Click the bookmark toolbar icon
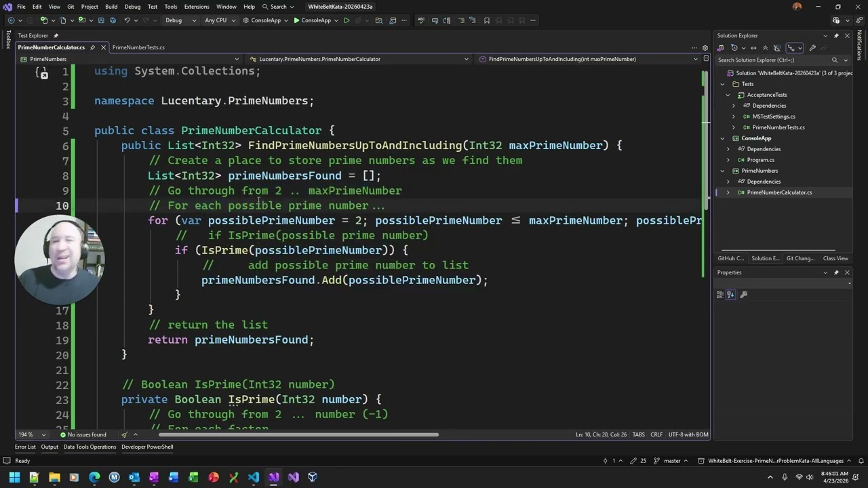 pyautogui.click(x=486, y=20)
